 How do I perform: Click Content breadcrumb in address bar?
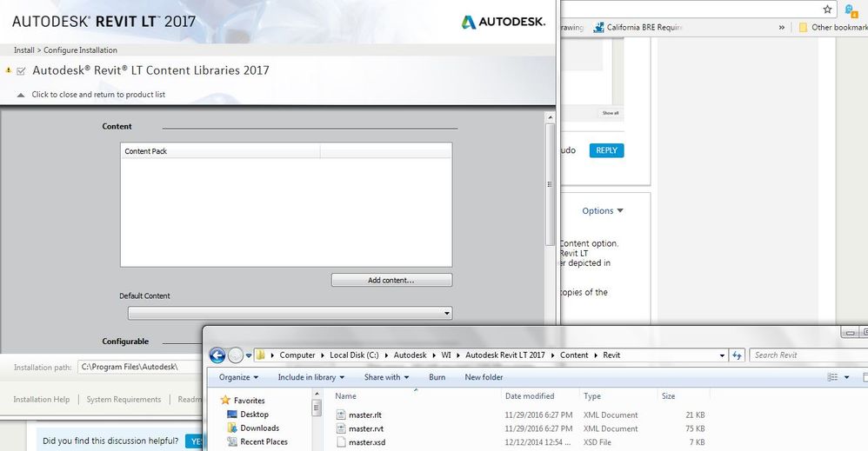[x=574, y=355]
